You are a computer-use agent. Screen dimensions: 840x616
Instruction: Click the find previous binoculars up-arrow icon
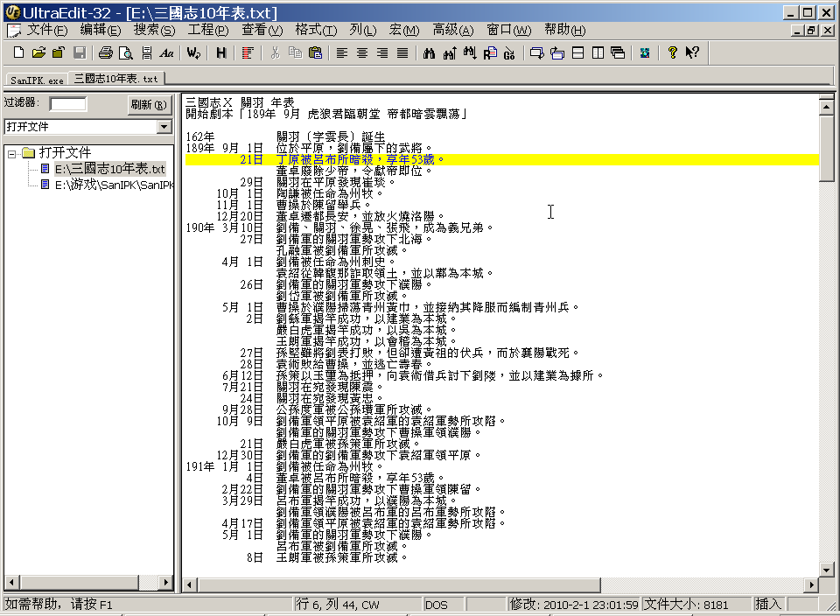coord(450,52)
